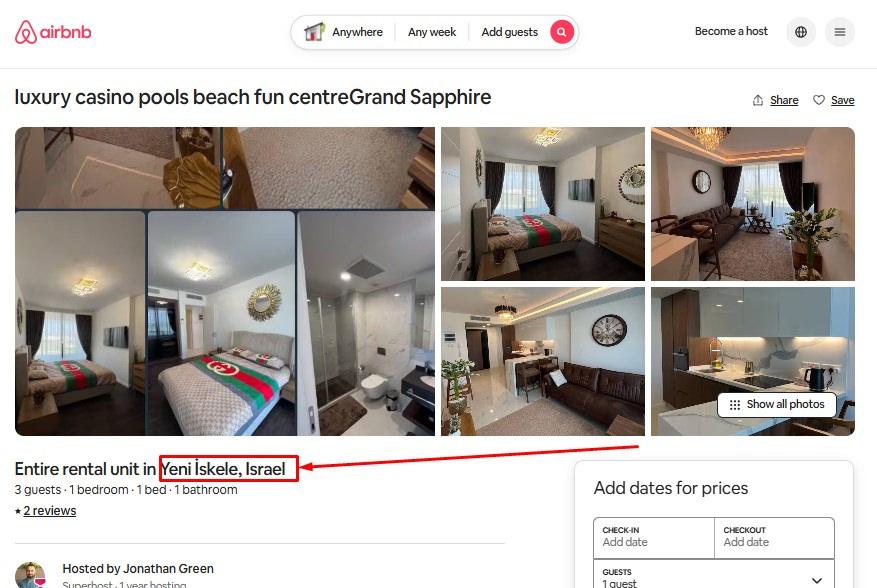Select the Anywhere search option
Screen dimensions: 877x588
[357, 32]
